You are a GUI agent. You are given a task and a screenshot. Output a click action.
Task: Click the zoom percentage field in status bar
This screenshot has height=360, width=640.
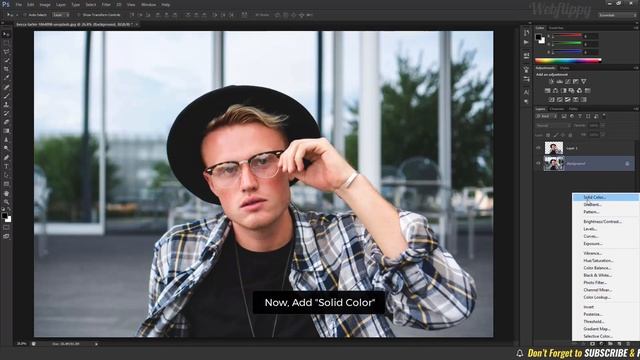pos(22,344)
